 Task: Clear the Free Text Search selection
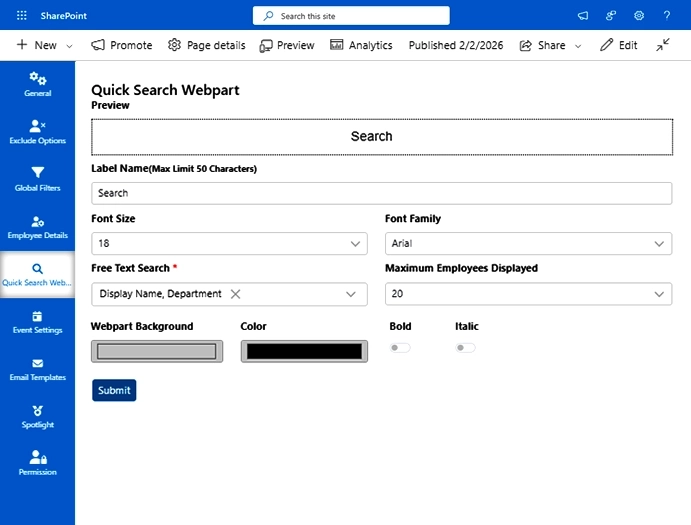pos(235,294)
